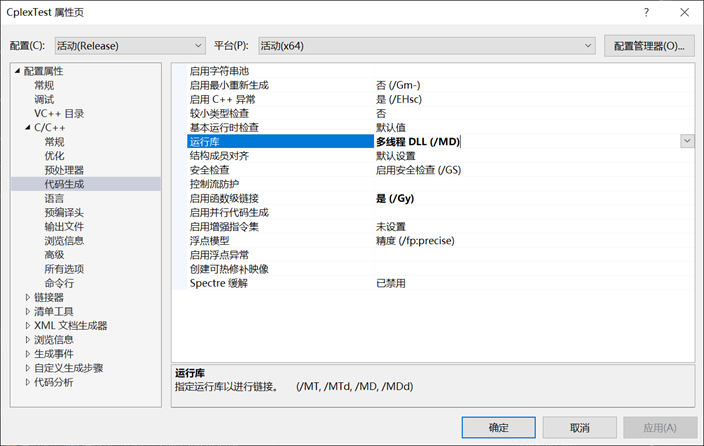Viewport: 704px width, 446px height.
Task: Click the 已禁用 value for Spectre
Action: [391, 283]
